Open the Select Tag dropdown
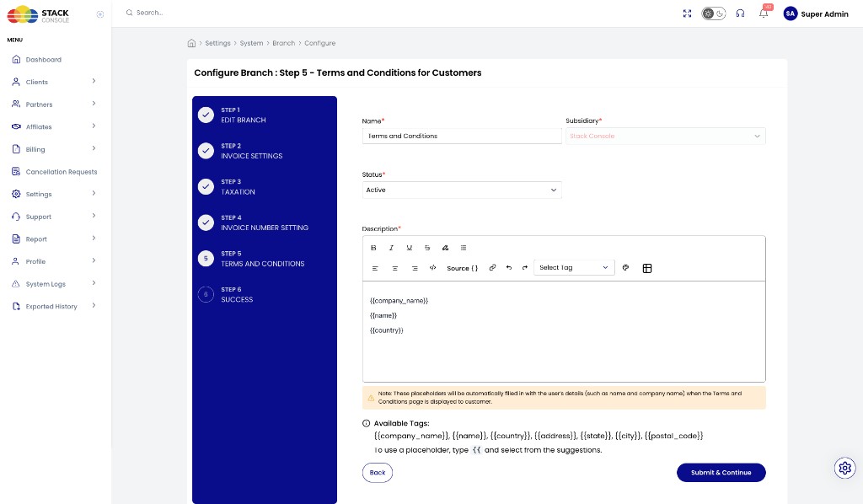 (574, 267)
